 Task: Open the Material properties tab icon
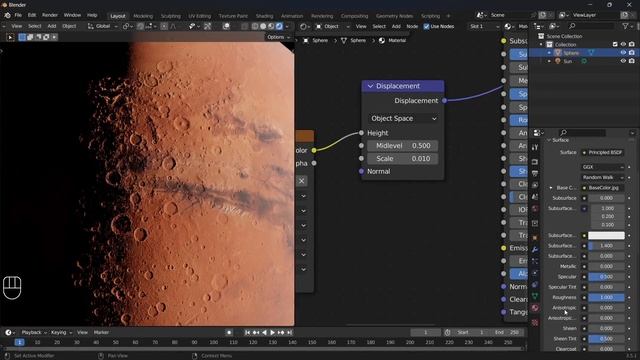[x=535, y=308]
